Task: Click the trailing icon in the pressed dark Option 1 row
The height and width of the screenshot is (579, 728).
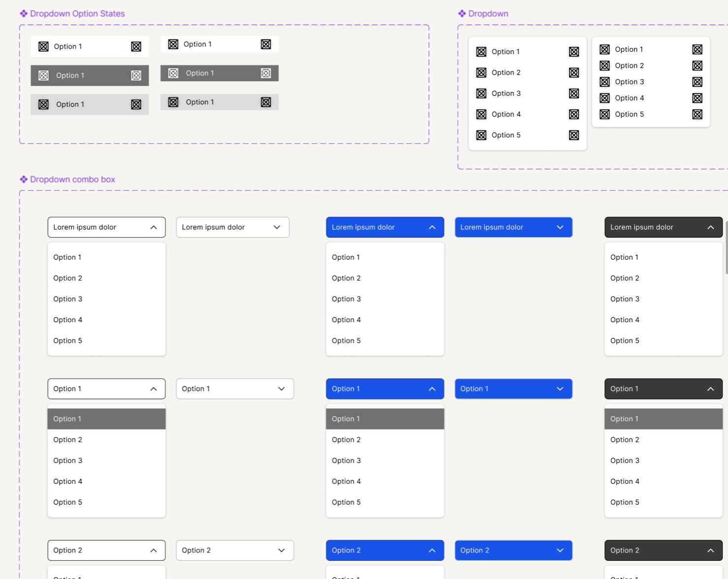Action: coord(266,73)
